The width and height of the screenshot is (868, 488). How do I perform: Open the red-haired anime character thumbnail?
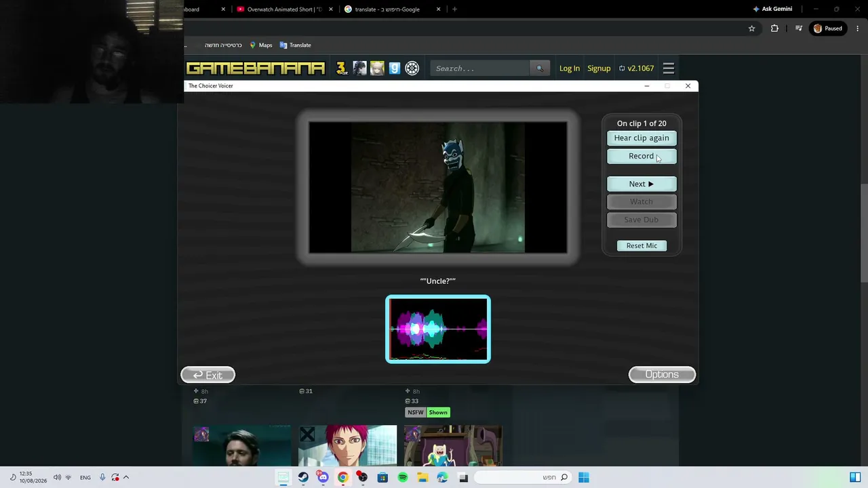point(348,446)
